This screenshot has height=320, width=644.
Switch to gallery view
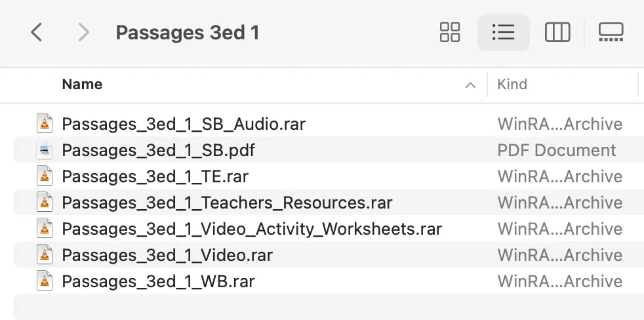611,32
